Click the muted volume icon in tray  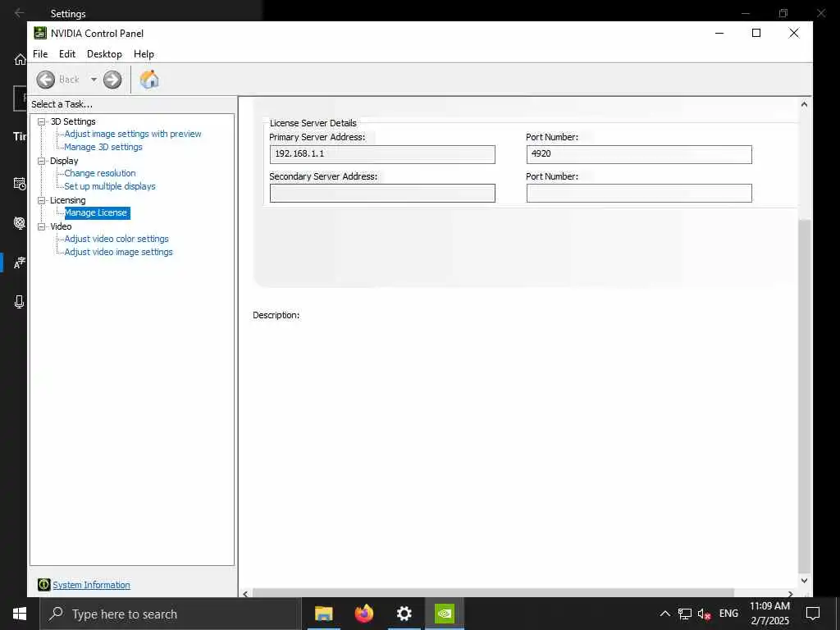click(x=705, y=614)
